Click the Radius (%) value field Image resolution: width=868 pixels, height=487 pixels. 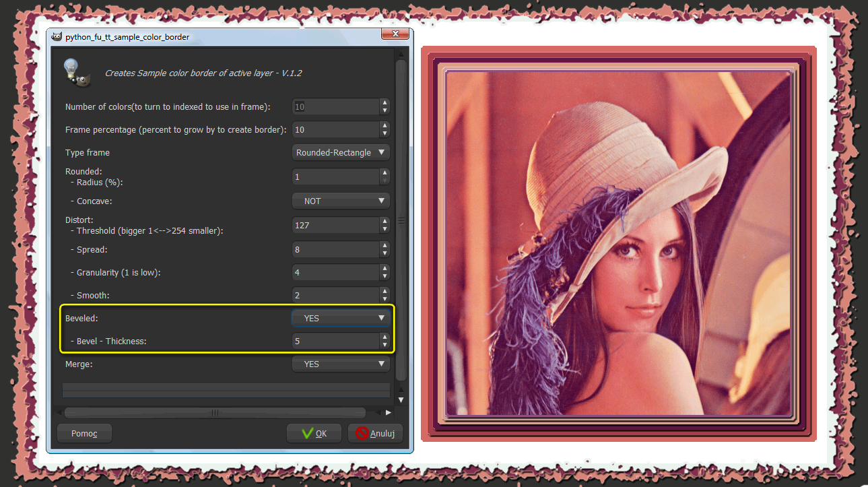point(336,176)
